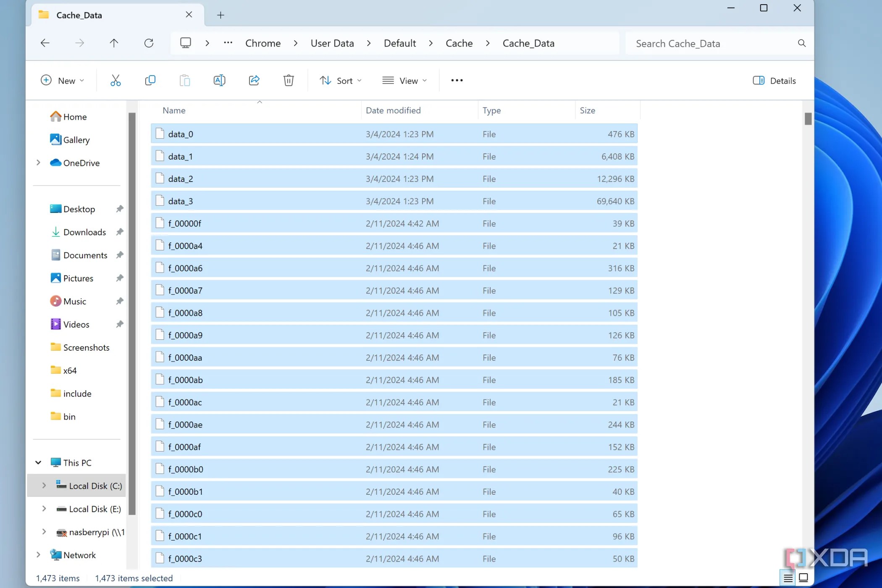Viewport: 882px width, 588px height.
Task: Click the Rename icon
Action: (219, 80)
